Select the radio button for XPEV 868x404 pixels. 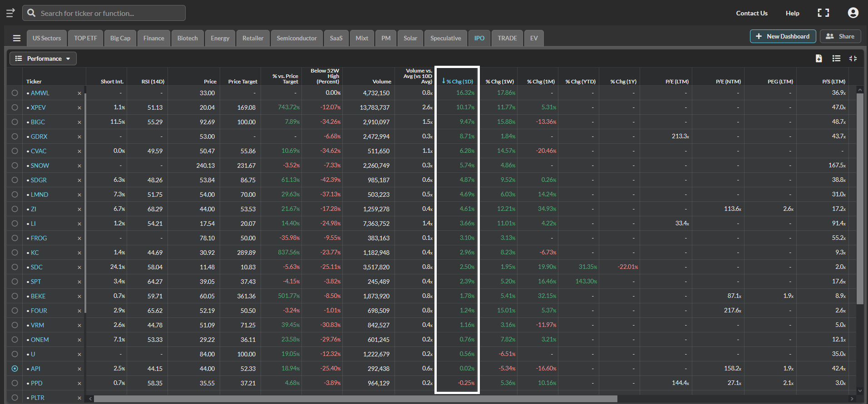[x=15, y=107]
